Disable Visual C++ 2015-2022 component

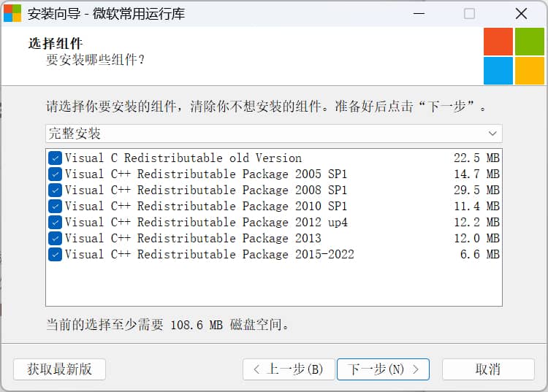(x=56, y=255)
